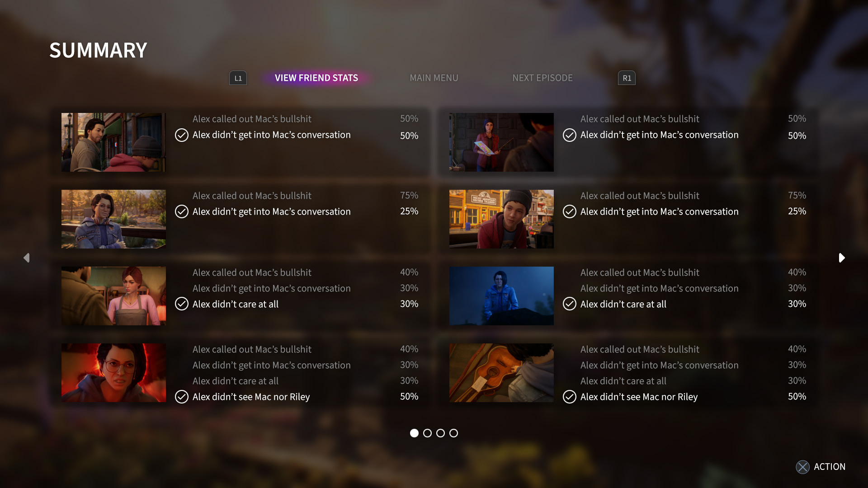Select the first filled page indicator dot
This screenshot has height=488, width=868.
coord(414,433)
